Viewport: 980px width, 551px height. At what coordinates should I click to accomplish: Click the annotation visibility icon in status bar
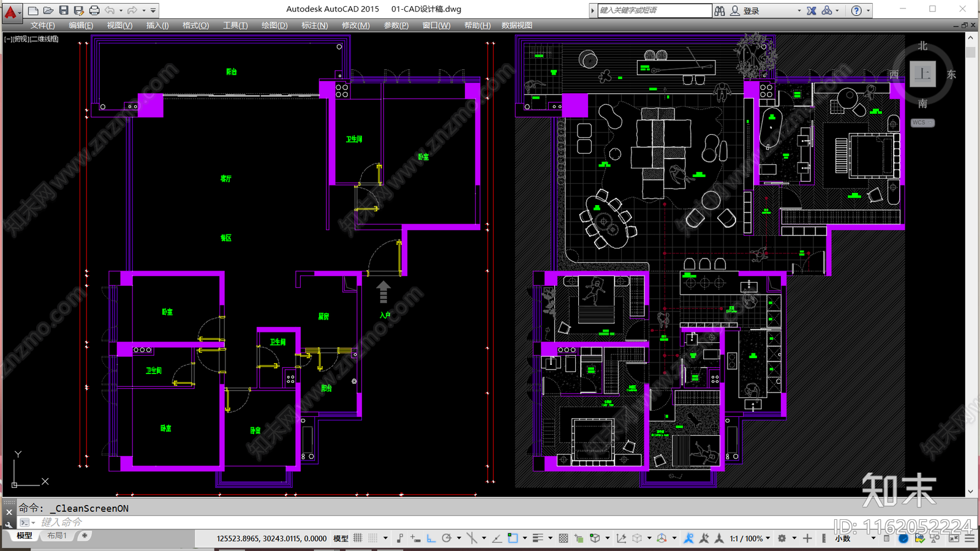[688, 538]
